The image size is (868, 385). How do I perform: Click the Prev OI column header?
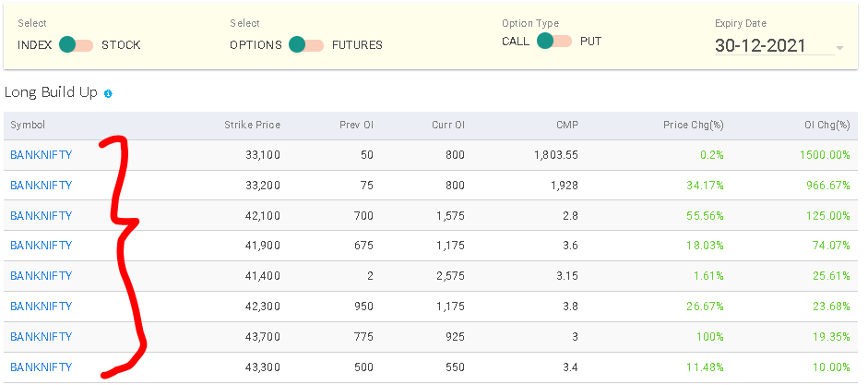point(355,126)
